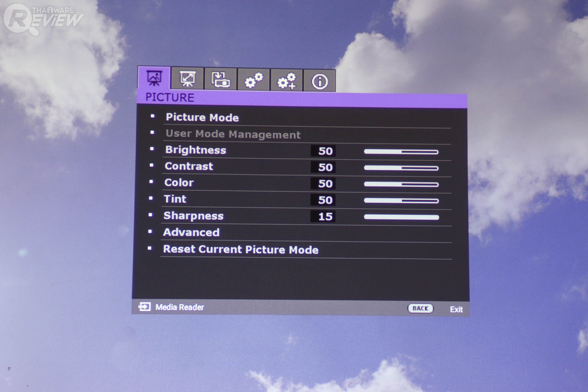This screenshot has width=588, height=392.
Task: Click the Exit label
Action: (456, 309)
